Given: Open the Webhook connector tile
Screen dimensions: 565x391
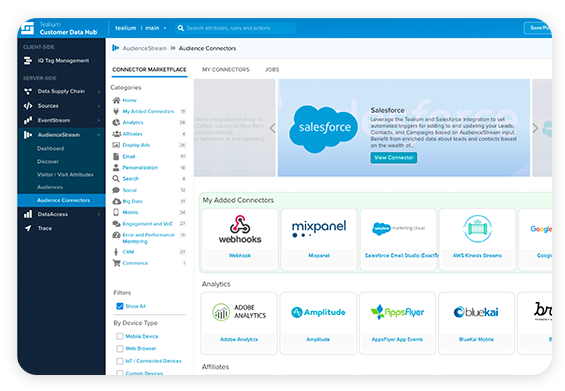Looking at the screenshot, I should tap(240, 239).
